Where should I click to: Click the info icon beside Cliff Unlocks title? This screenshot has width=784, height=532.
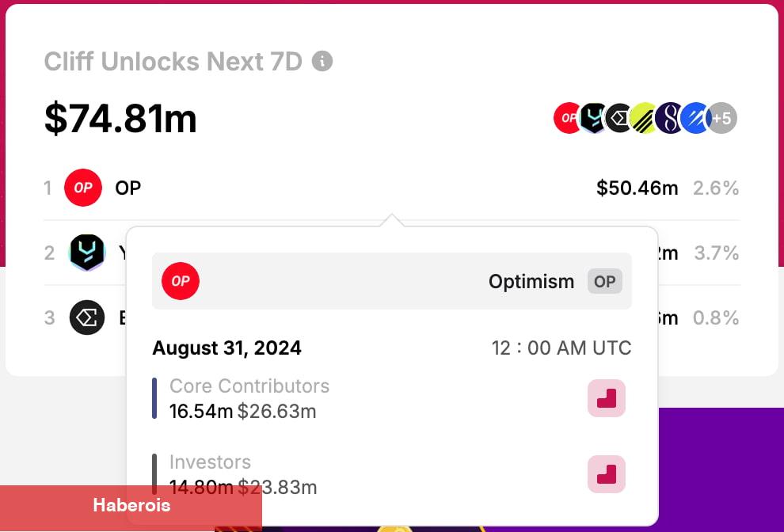(322, 62)
